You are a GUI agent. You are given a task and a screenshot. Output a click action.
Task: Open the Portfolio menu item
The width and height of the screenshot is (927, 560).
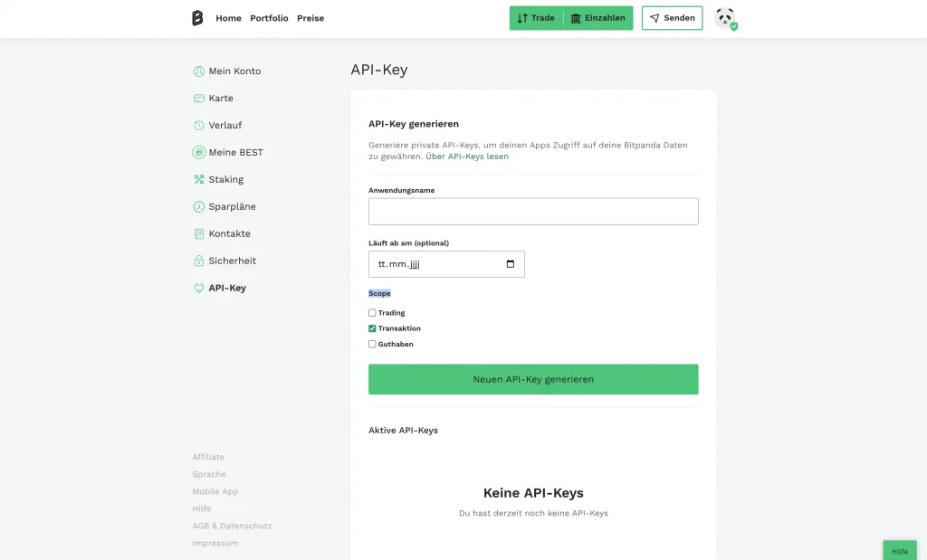pos(269,18)
